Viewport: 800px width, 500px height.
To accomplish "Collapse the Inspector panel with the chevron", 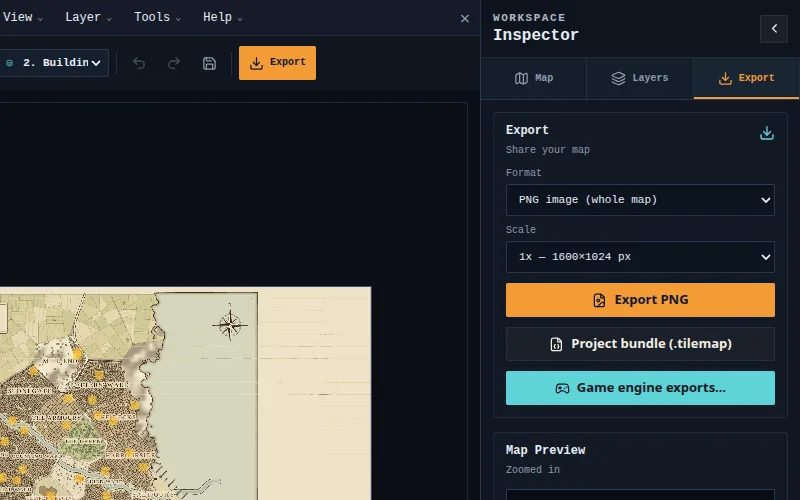I will [773, 29].
